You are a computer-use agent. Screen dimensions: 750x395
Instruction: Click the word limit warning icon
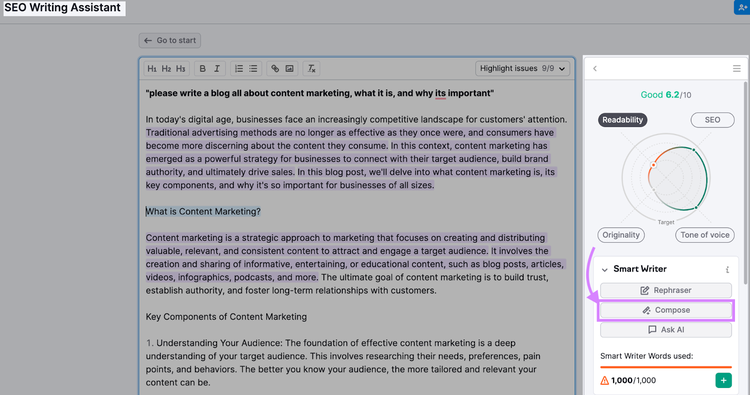click(x=605, y=381)
